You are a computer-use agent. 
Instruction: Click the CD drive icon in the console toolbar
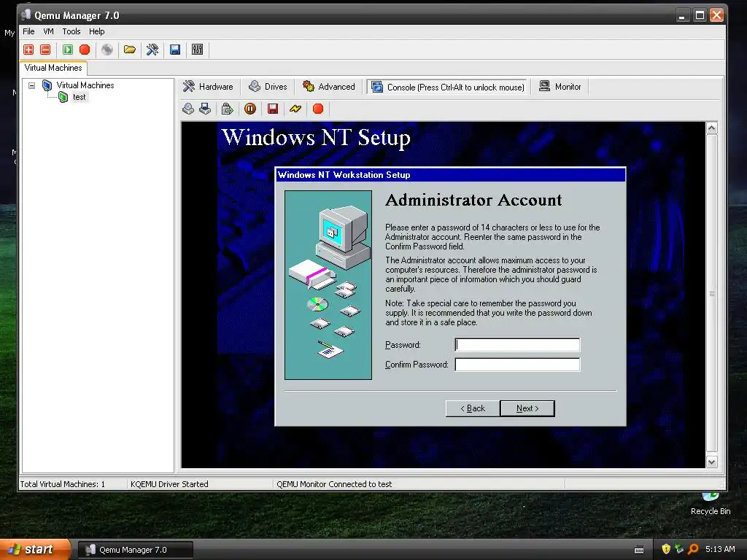(188, 109)
